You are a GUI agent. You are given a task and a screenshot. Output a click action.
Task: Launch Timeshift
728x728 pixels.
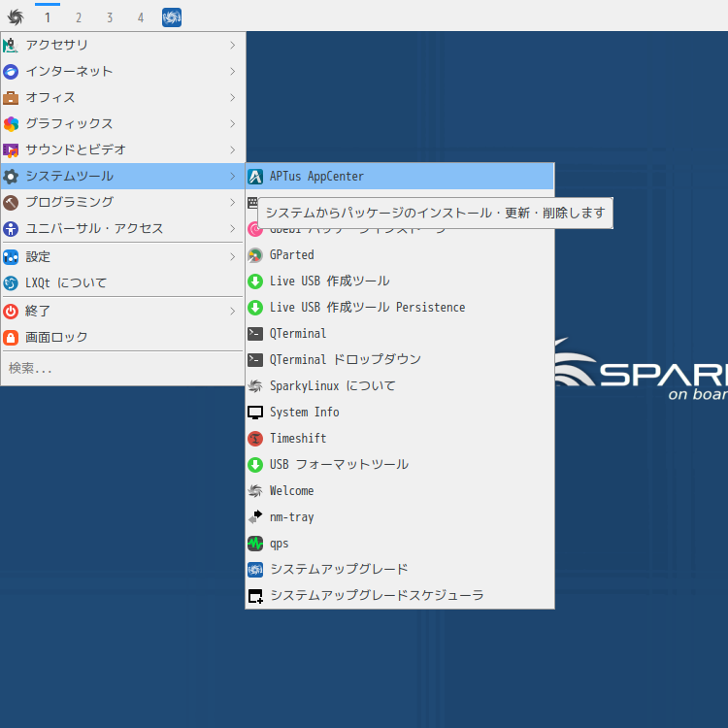[399, 439]
